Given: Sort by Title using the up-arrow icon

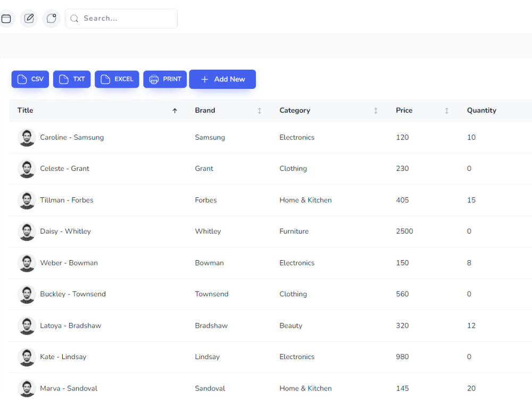Looking at the screenshot, I should click(x=174, y=111).
